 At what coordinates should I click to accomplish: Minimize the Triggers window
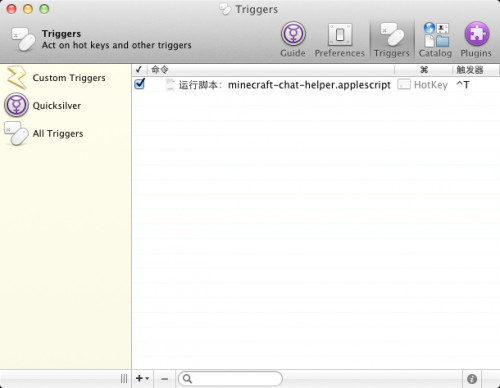point(28,9)
